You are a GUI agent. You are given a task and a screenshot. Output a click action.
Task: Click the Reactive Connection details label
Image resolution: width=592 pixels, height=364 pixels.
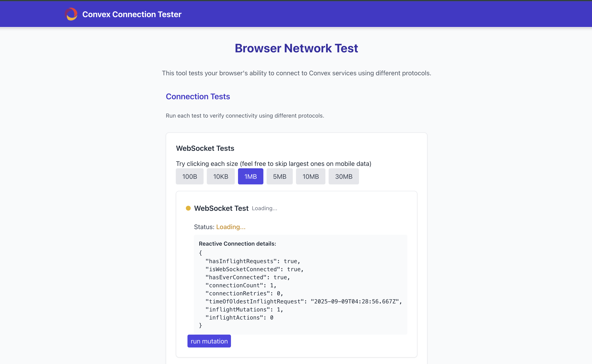coord(237,244)
